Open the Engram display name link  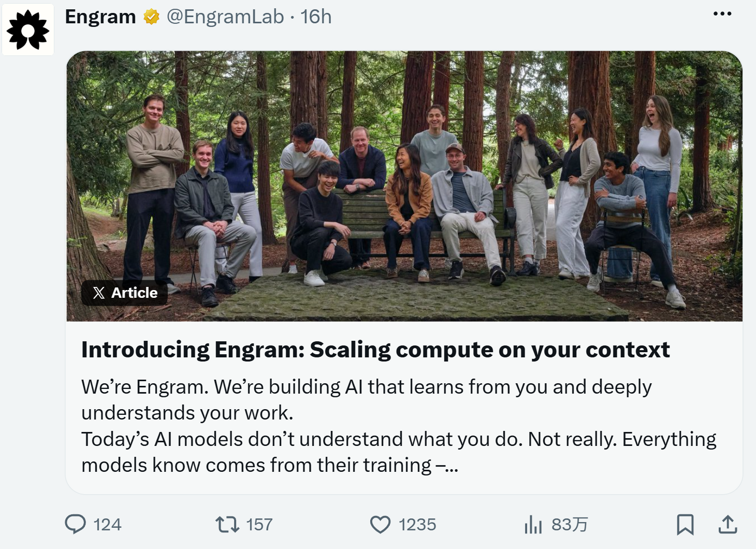coord(100,17)
